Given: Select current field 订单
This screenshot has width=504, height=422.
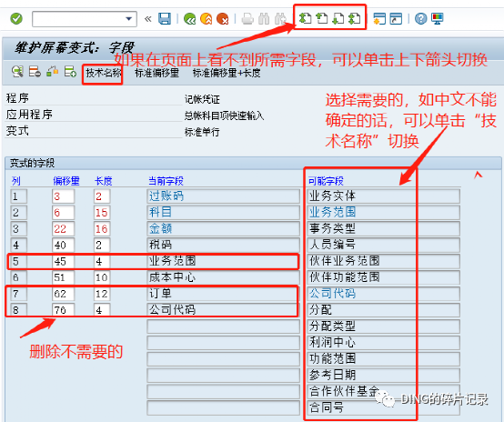Looking at the screenshot, I should pyautogui.click(x=223, y=294).
